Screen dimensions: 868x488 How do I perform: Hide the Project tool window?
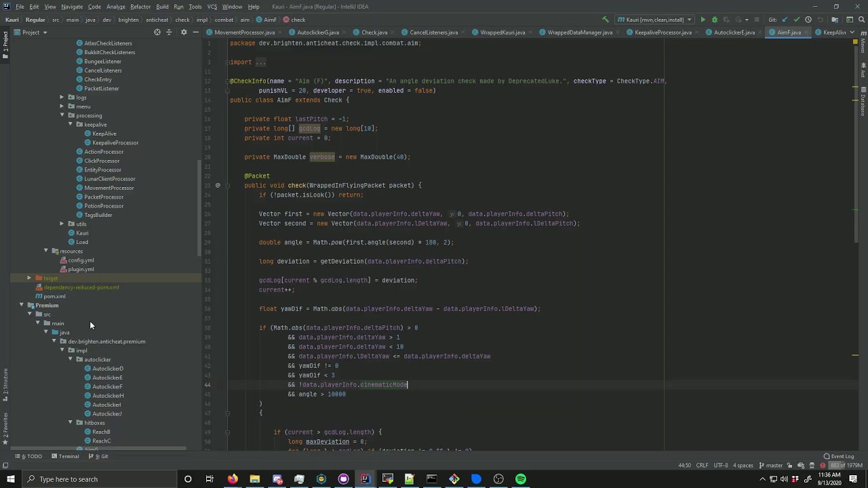coord(195,32)
